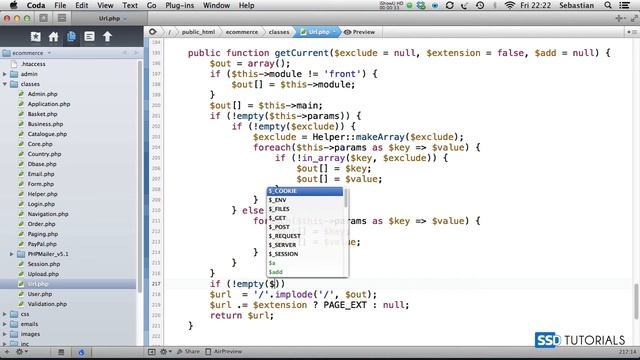Open the Sites star icon in sidebar
This screenshot has width=640, height=360.
tap(36, 37)
